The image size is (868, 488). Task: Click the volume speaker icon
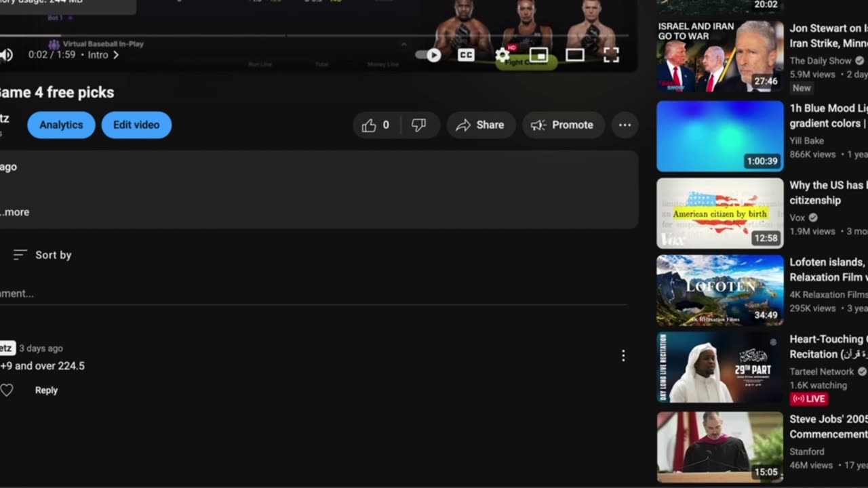point(6,55)
